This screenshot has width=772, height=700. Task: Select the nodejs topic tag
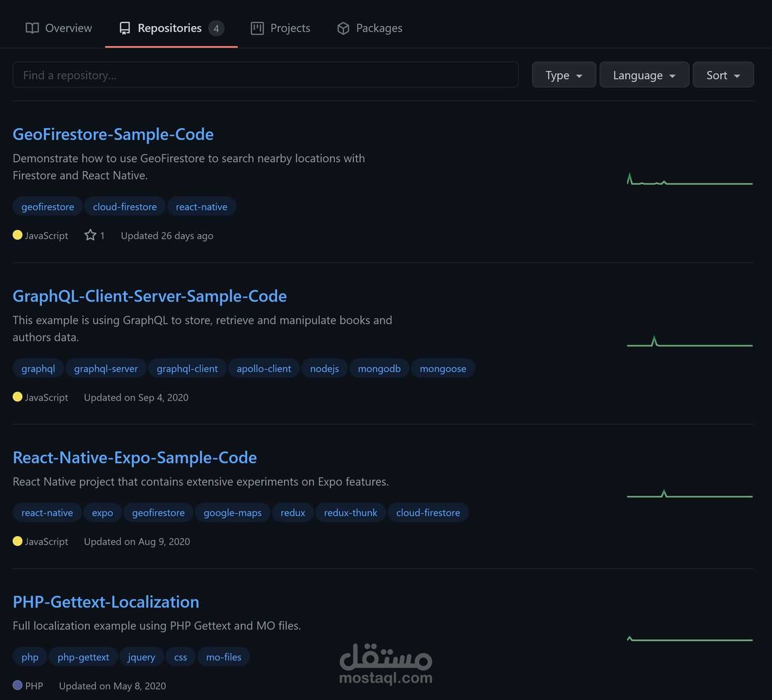(325, 369)
